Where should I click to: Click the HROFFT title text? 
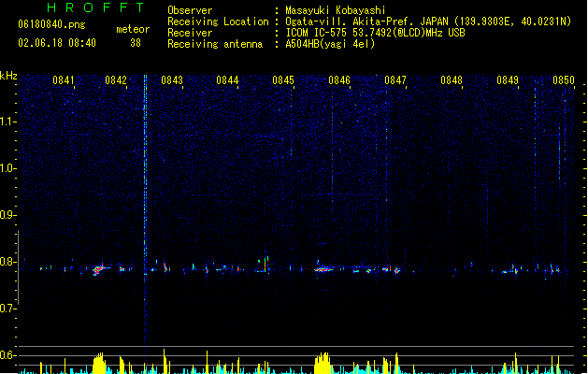click(x=95, y=7)
